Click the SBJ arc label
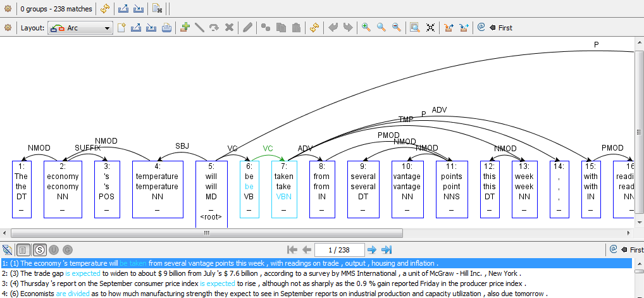The width and height of the screenshot is (644, 298). [x=182, y=146]
